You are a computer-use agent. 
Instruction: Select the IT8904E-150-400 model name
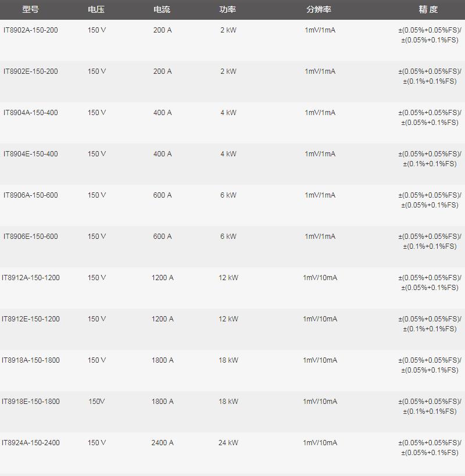click(x=31, y=154)
